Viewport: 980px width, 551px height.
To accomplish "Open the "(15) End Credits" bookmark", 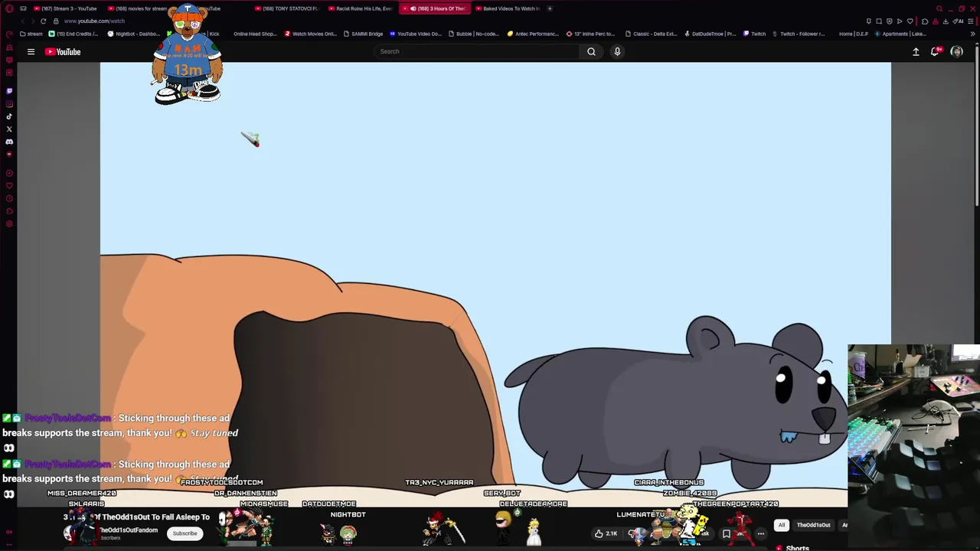I will [x=73, y=34].
